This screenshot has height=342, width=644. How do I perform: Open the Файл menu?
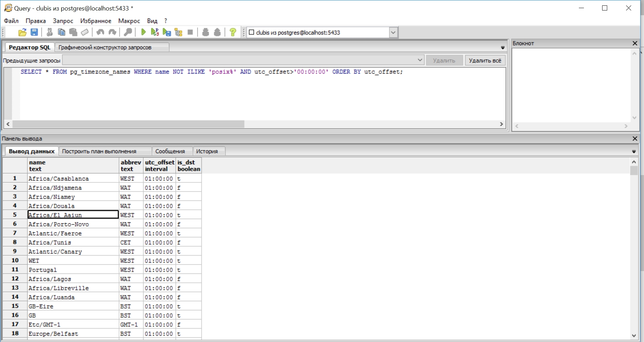point(11,21)
